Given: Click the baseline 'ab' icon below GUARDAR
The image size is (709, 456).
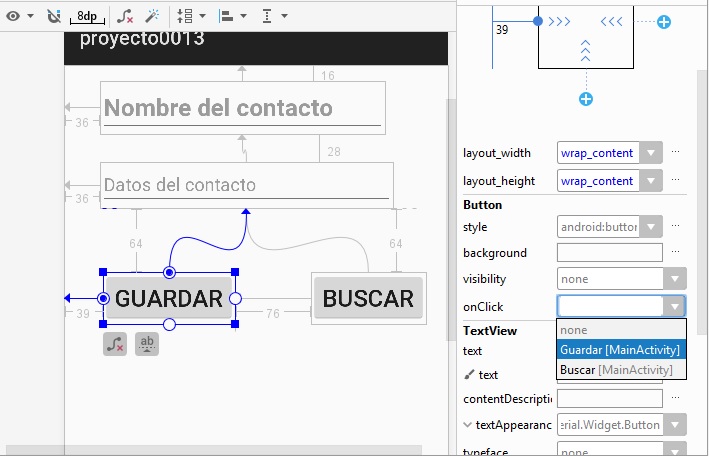Looking at the screenshot, I should click(147, 344).
